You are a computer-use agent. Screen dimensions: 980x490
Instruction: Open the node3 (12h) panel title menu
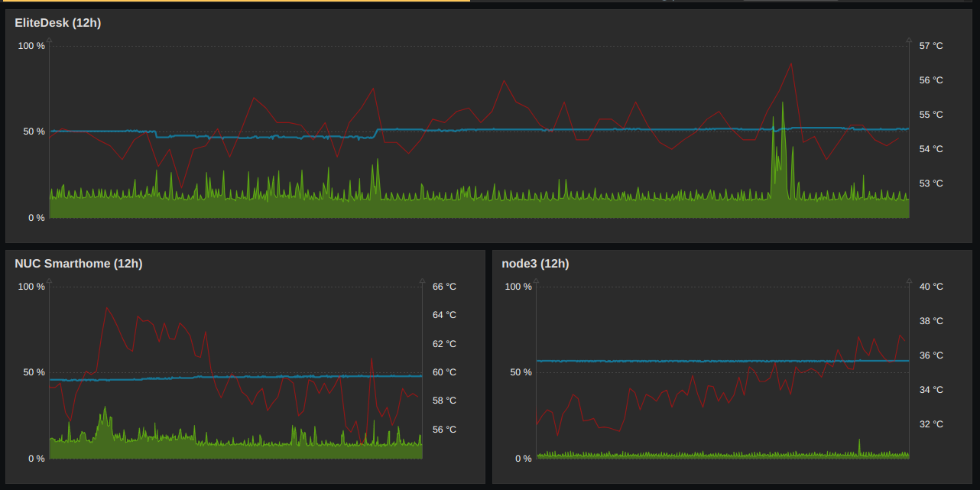[x=535, y=264]
